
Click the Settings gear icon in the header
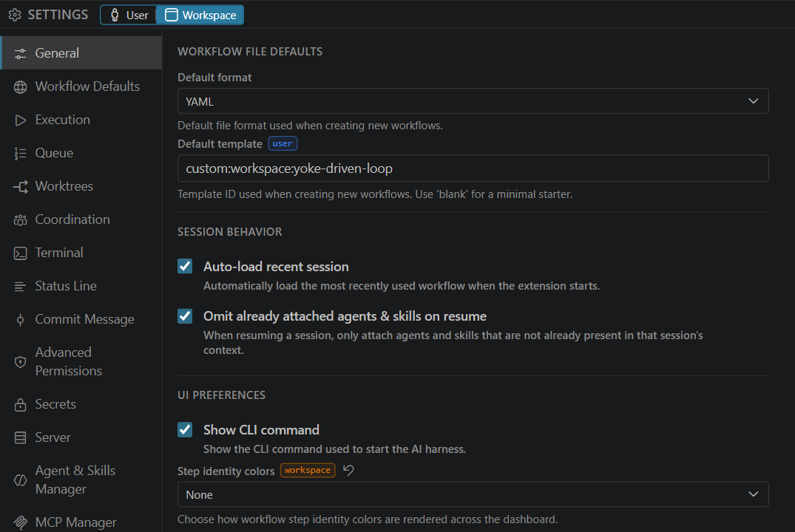tap(15, 15)
